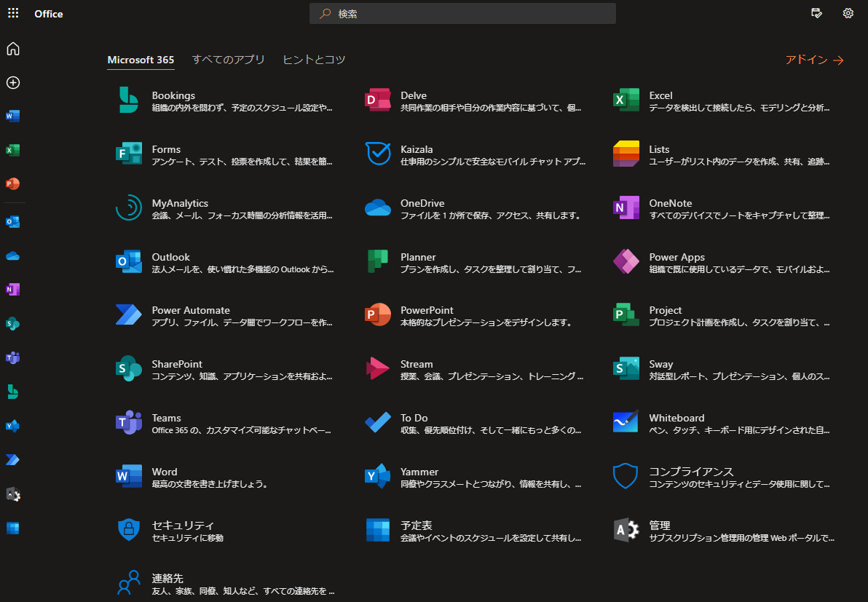868x602 pixels.
Task: Open the Kaizala checkmark icon
Action: 377,154
